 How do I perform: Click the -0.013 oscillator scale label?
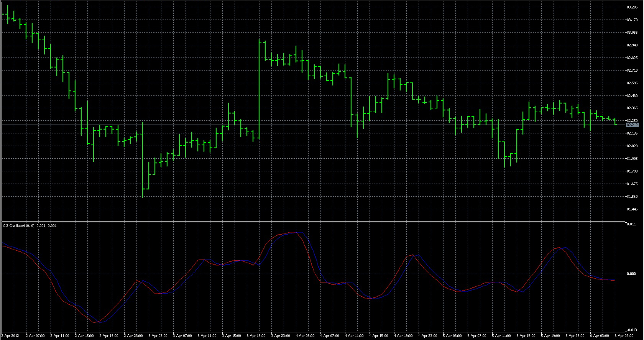631,330
